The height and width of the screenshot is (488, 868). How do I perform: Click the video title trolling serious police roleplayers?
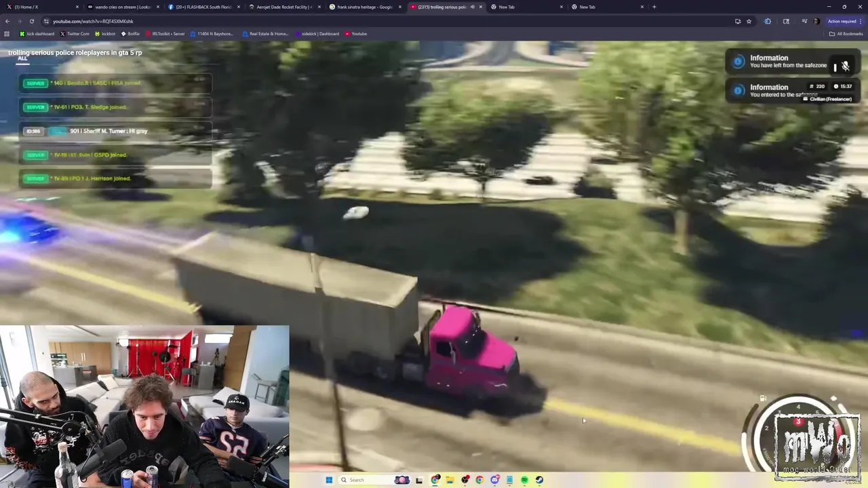tap(75, 52)
